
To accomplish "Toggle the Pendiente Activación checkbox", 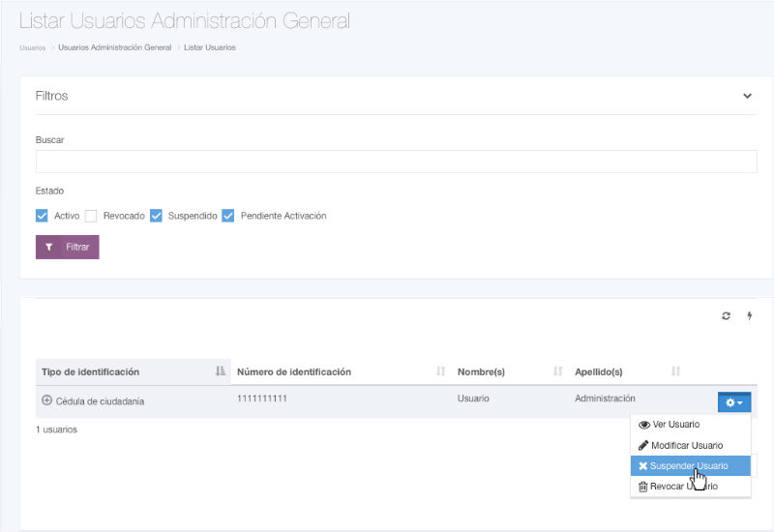I will click(228, 216).
